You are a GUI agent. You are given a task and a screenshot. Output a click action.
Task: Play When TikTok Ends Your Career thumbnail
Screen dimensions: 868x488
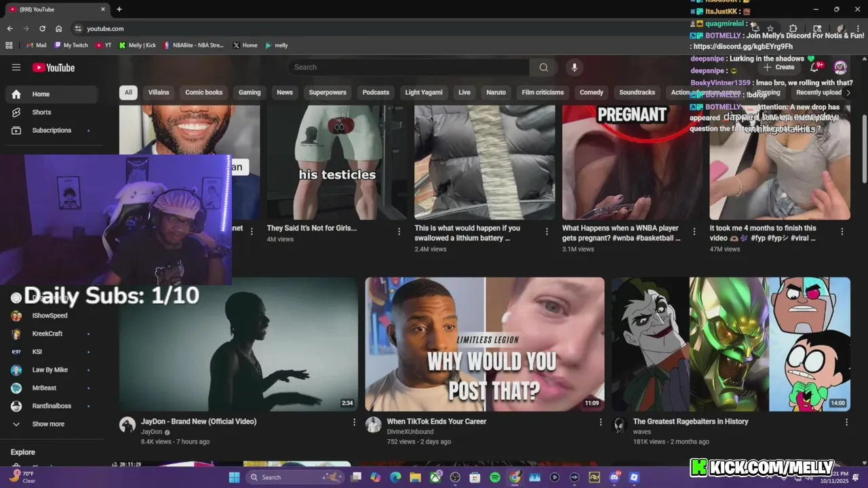click(484, 344)
